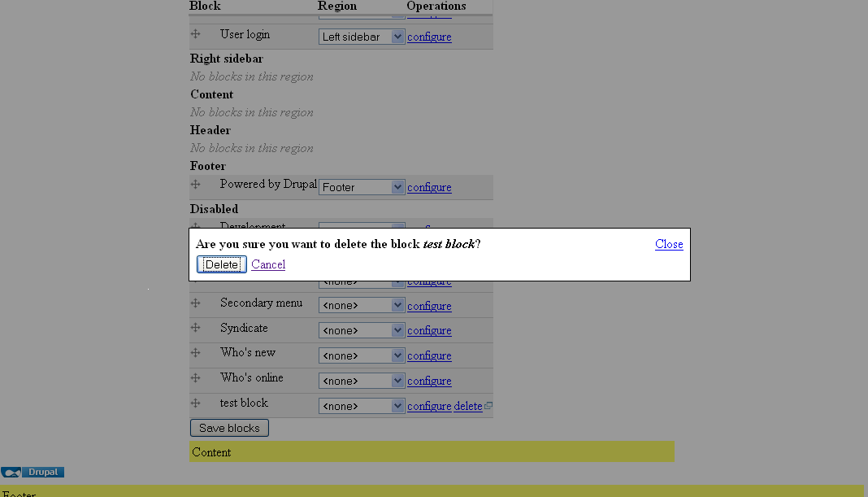Image resolution: width=868 pixels, height=497 pixels.
Task: Grab the drag handle for Secondary menu
Action: coord(195,303)
